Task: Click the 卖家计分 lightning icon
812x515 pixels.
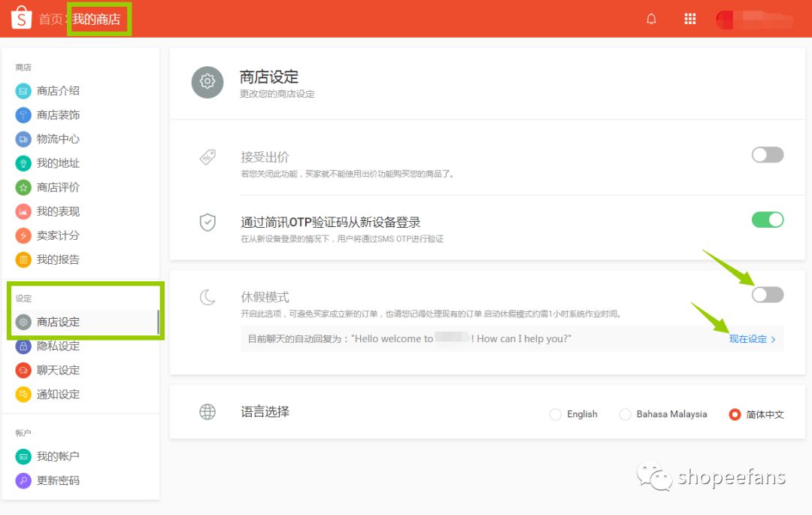Action: (x=23, y=235)
